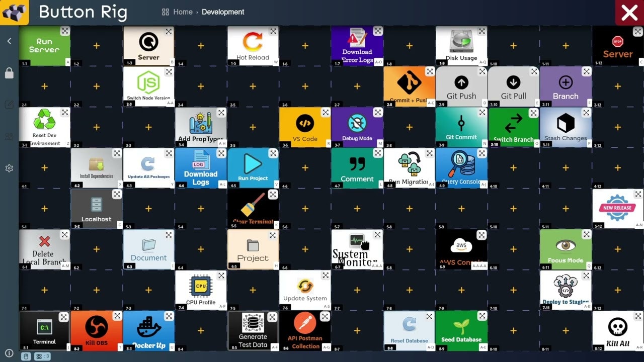
Task: Click the Add PropTypes tile
Action: pyautogui.click(x=201, y=127)
